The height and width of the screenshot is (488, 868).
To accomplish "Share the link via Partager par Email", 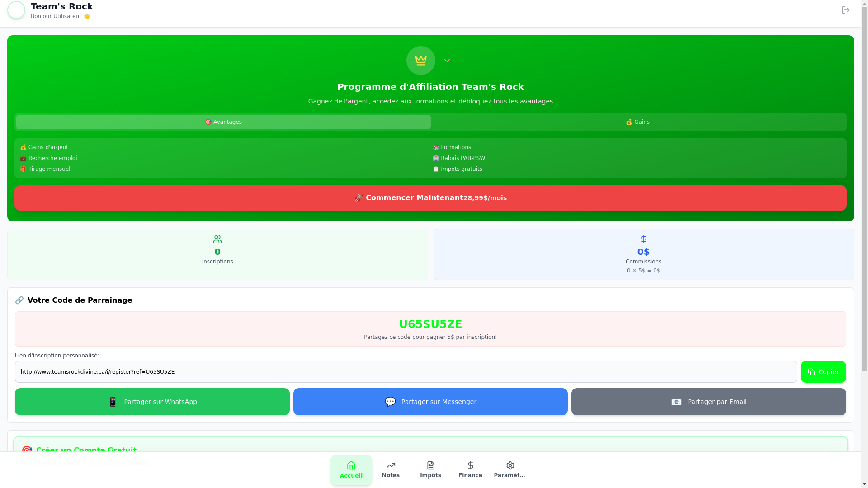I will (x=709, y=402).
